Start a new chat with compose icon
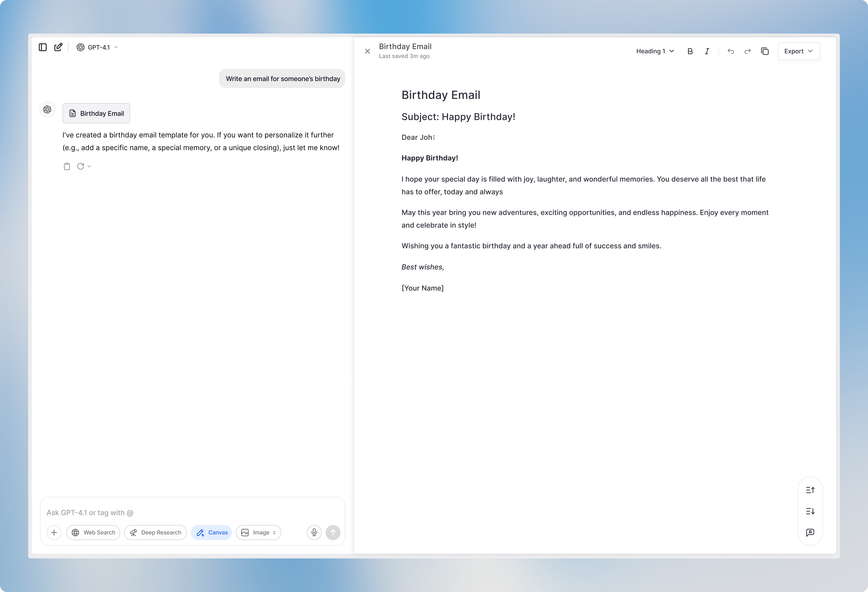 [x=58, y=47]
